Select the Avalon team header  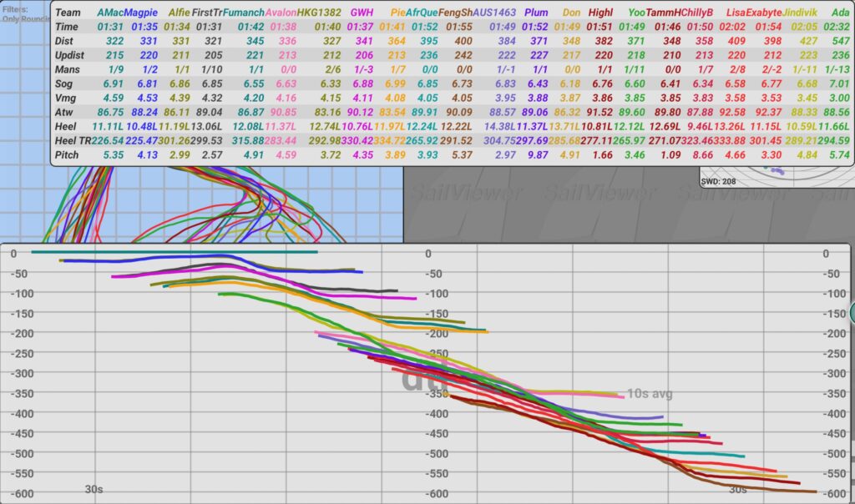point(281,13)
